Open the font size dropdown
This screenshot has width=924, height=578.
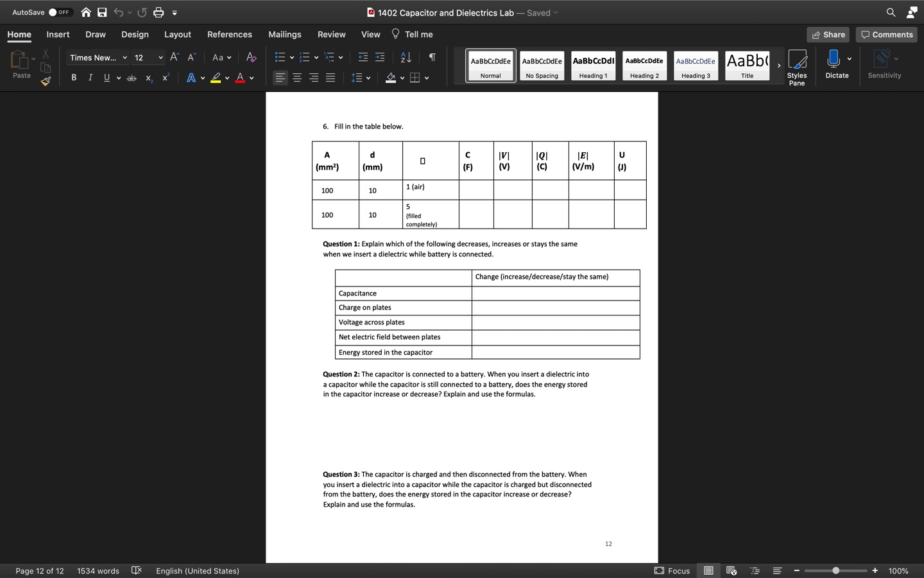160,58
